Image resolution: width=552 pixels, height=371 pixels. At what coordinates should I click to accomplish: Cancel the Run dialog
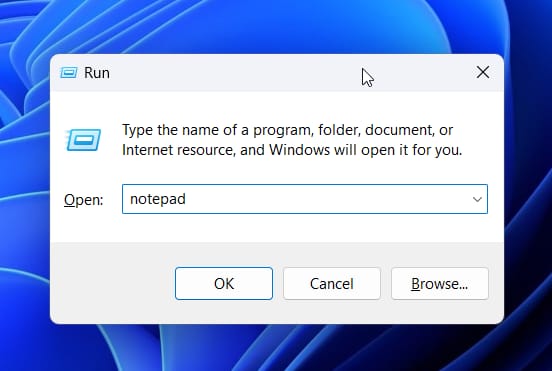(332, 283)
